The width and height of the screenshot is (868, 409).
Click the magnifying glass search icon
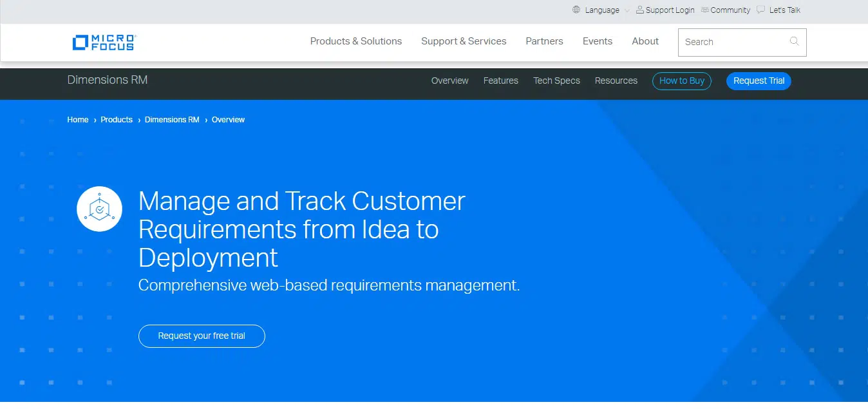click(x=794, y=41)
